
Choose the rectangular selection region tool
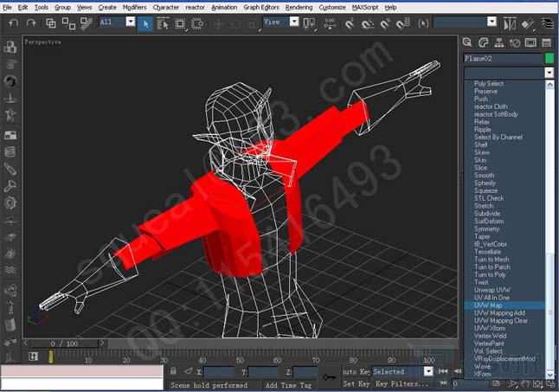(x=180, y=24)
